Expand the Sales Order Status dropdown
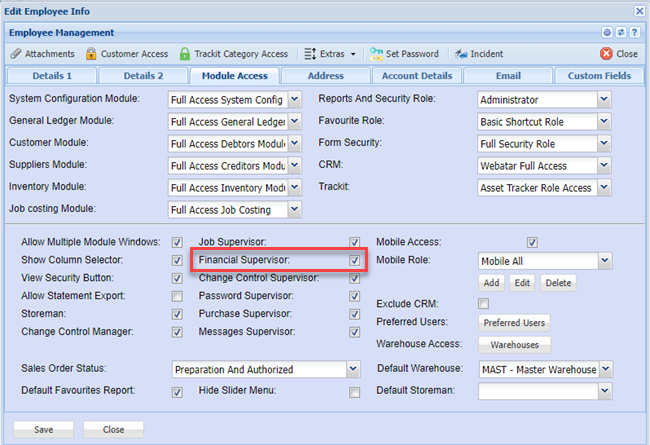This screenshot has height=445, width=650. click(x=353, y=369)
